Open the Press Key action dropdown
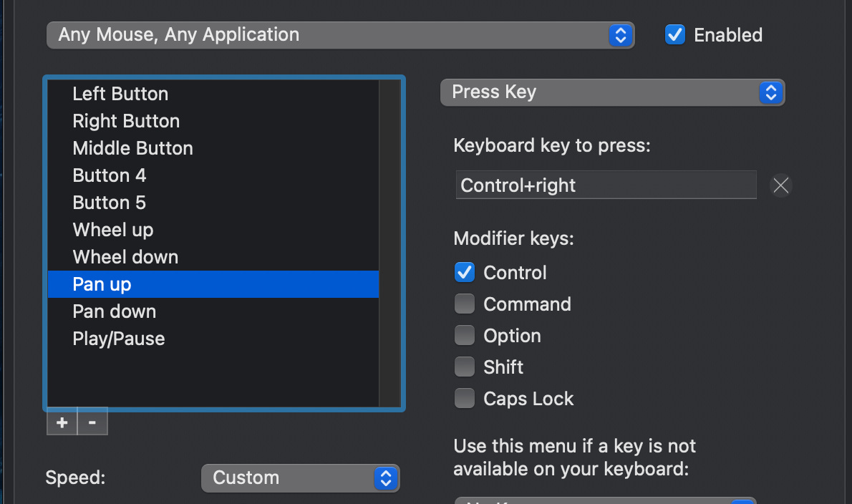Image resolution: width=852 pixels, height=504 pixels. point(612,92)
